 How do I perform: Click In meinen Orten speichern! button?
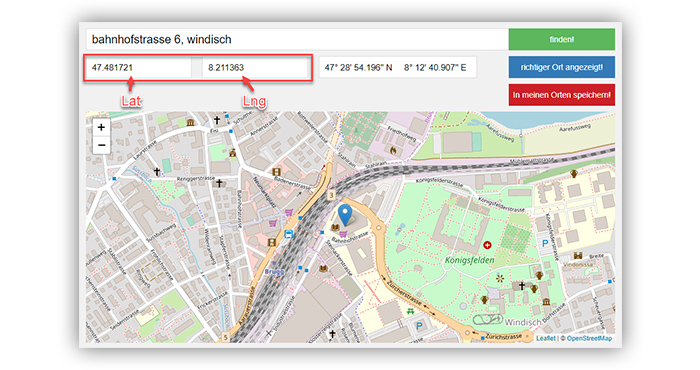(x=562, y=95)
